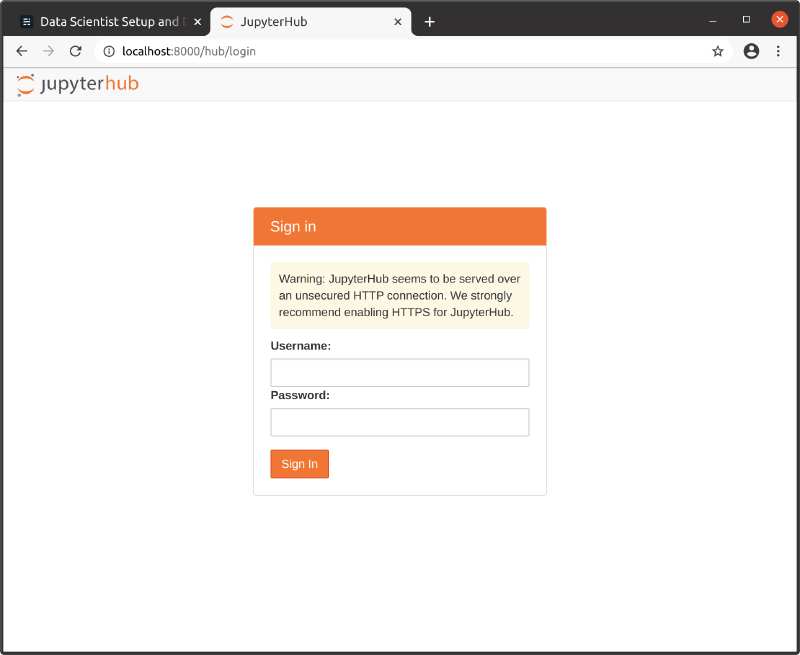Viewport: 800px width, 655px height.
Task: Click the HTTPS warning message text
Action: [x=399, y=295]
